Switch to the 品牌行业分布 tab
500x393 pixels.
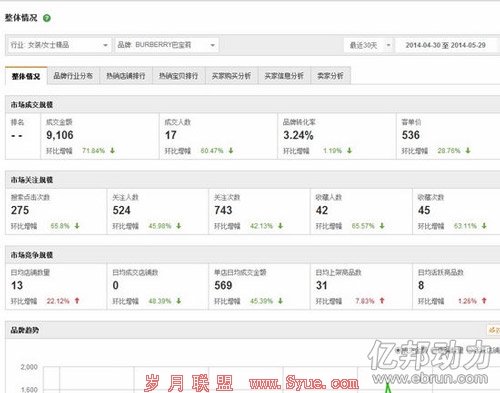tap(73, 76)
